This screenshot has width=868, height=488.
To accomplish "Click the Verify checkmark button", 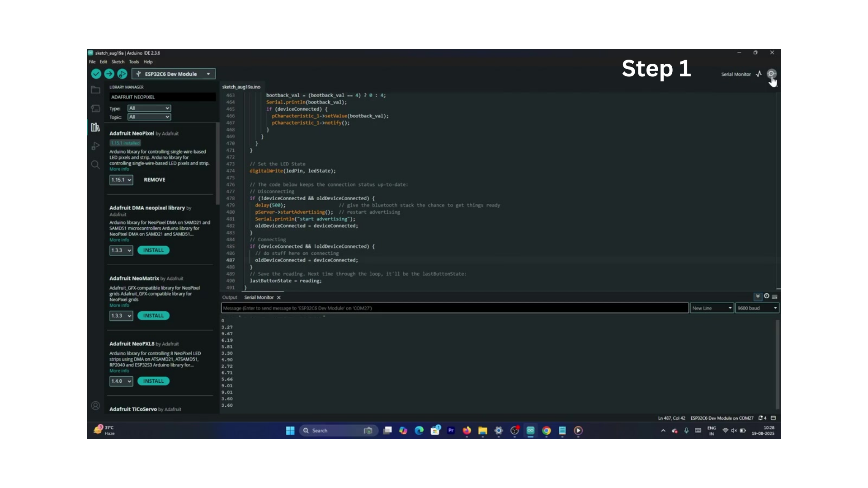I will tap(96, 74).
